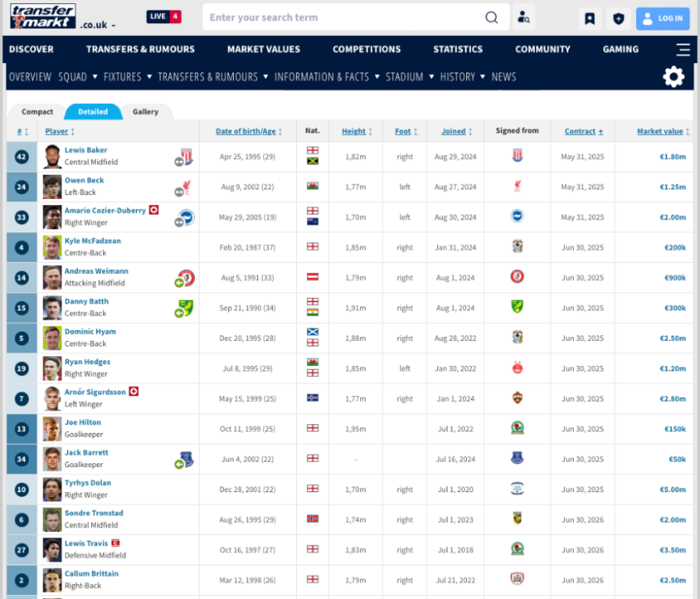Click the bookmark watchlist icon

pyautogui.click(x=589, y=18)
